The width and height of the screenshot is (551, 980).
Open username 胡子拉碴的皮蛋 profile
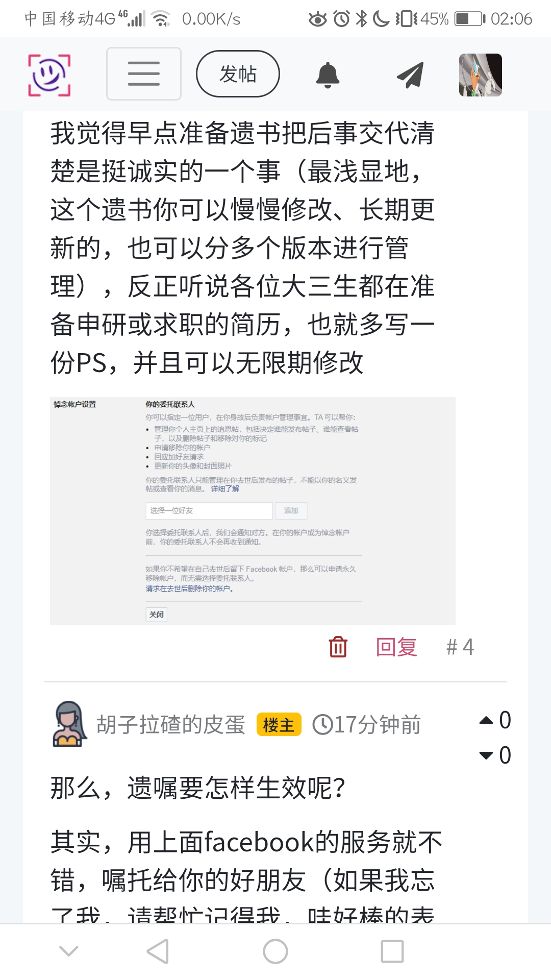pyautogui.click(x=171, y=725)
